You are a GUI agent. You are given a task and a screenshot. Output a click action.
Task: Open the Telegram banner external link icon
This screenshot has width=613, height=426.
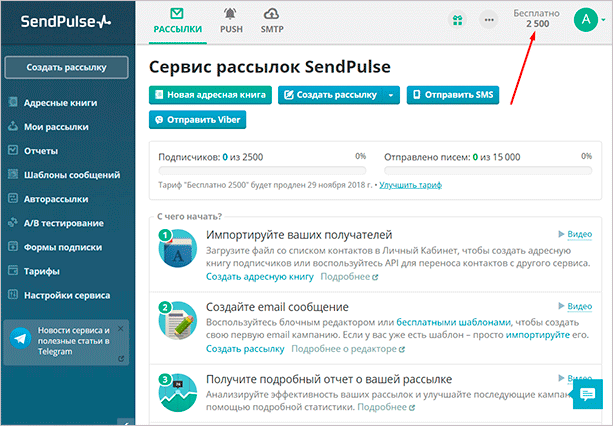(x=121, y=358)
